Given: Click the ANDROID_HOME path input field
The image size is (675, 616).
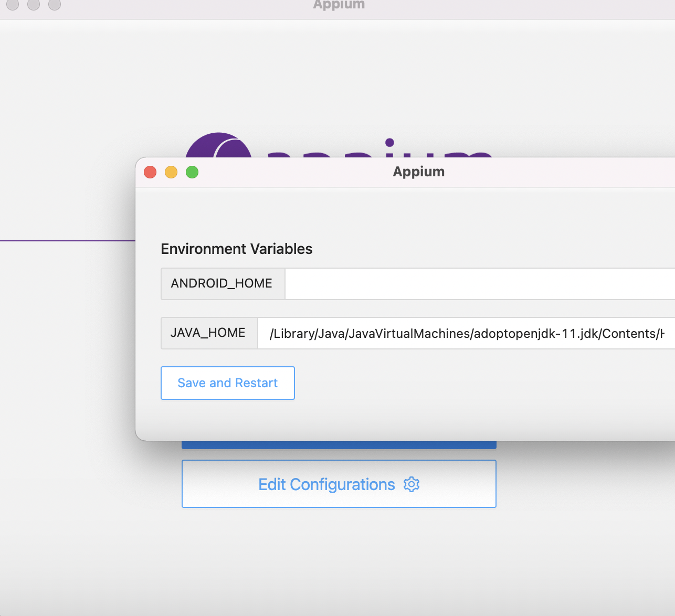Looking at the screenshot, I should click(x=480, y=284).
